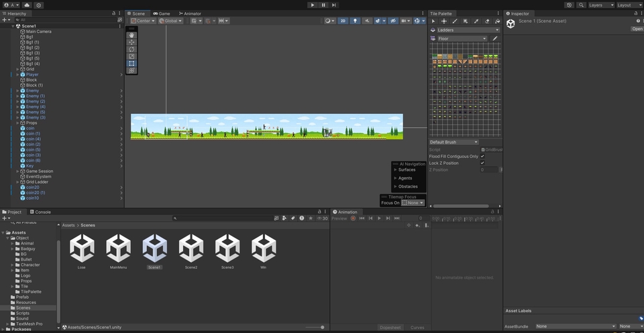Select the Rect tool in Scene toolbar
Screen dimensions: 644x333
coord(132,64)
